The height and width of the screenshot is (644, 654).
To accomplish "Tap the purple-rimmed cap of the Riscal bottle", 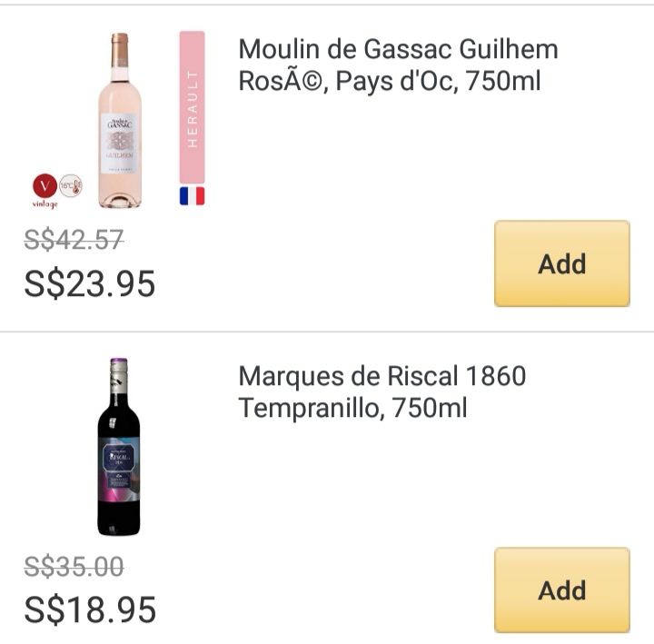I will [119, 365].
